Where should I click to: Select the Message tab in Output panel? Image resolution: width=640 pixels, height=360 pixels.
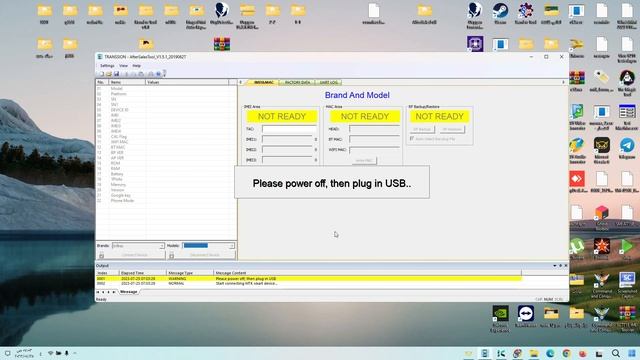coord(129,292)
